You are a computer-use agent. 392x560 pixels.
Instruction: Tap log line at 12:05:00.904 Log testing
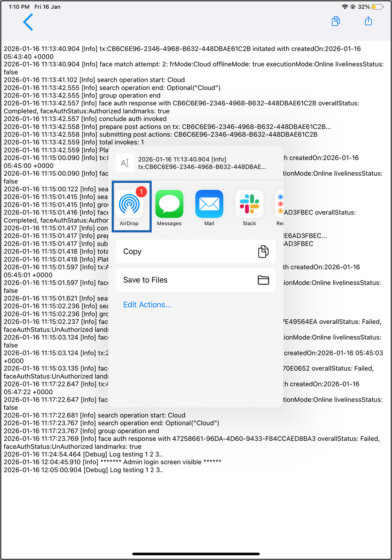pyautogui.click(x=84, y=470)
